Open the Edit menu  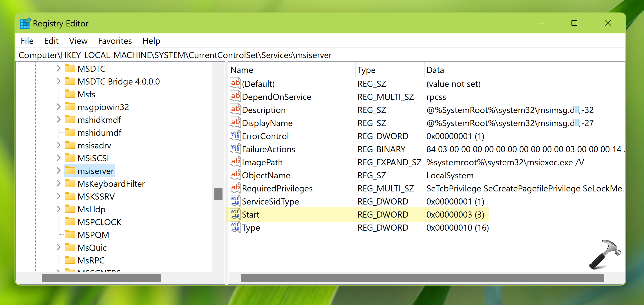coord(51,41)
